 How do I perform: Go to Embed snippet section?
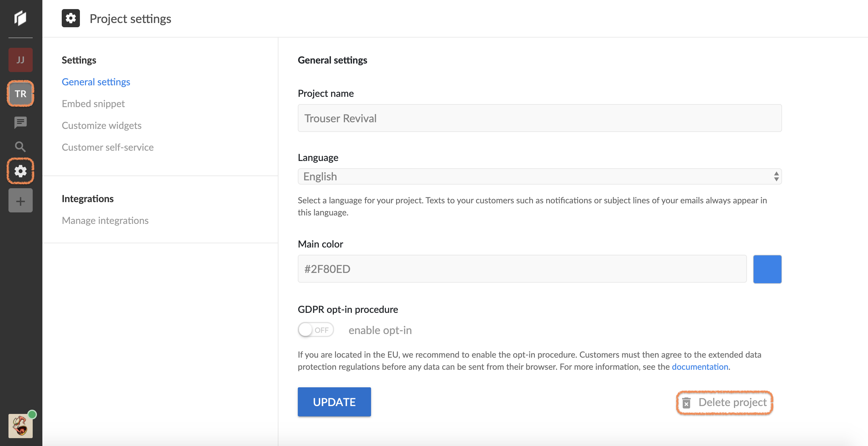pos(93,104)
